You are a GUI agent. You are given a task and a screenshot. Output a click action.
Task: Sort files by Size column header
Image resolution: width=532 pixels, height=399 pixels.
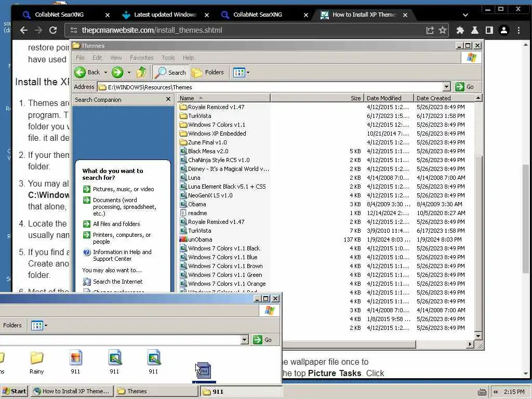coord(317,98)
